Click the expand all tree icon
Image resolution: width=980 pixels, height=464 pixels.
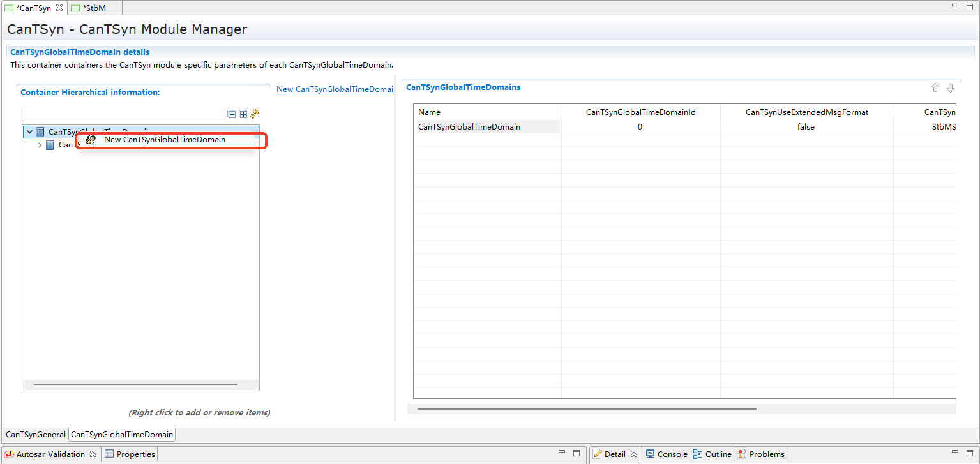[243, 114]
